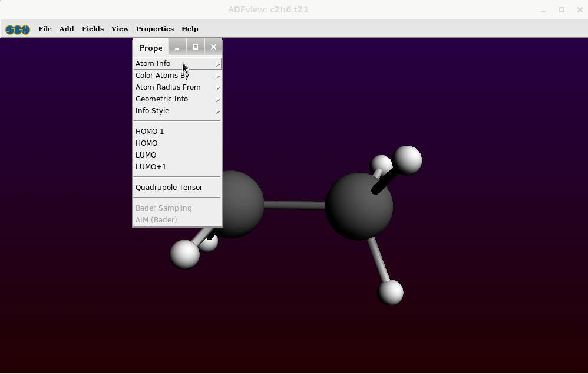Screen dimensions: 588x374
Task: Select HOMO-1 orbital entry
Action: point(150,132)
